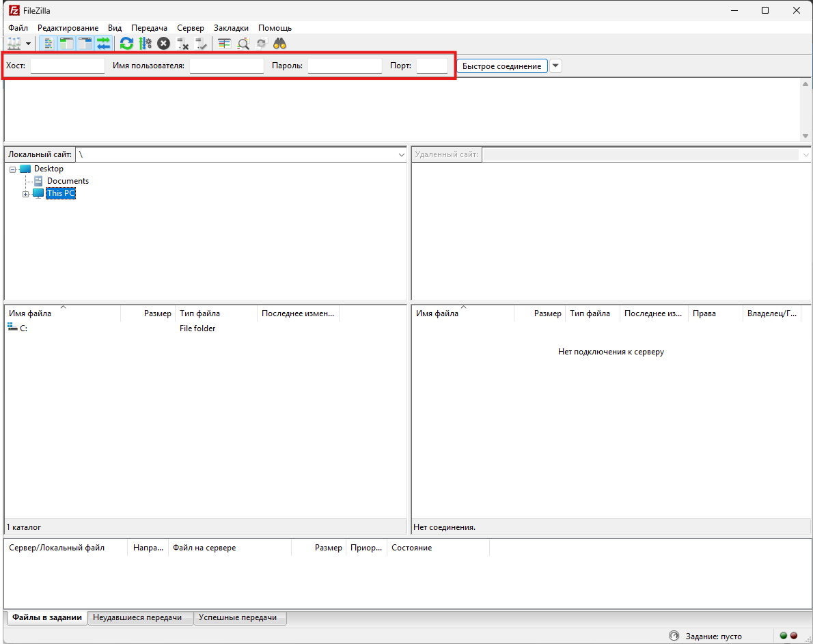Screen dimensions: 813x644
Task: Toggle transfer queue display
Action: click(103, 44)
